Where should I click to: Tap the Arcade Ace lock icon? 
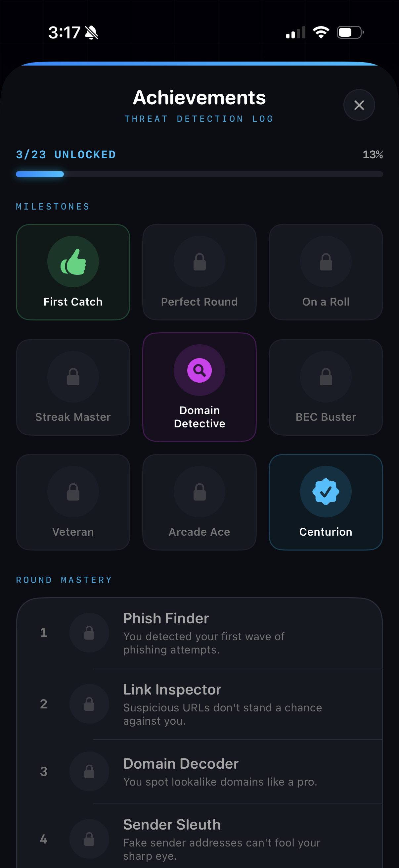[x=199, y=492]
